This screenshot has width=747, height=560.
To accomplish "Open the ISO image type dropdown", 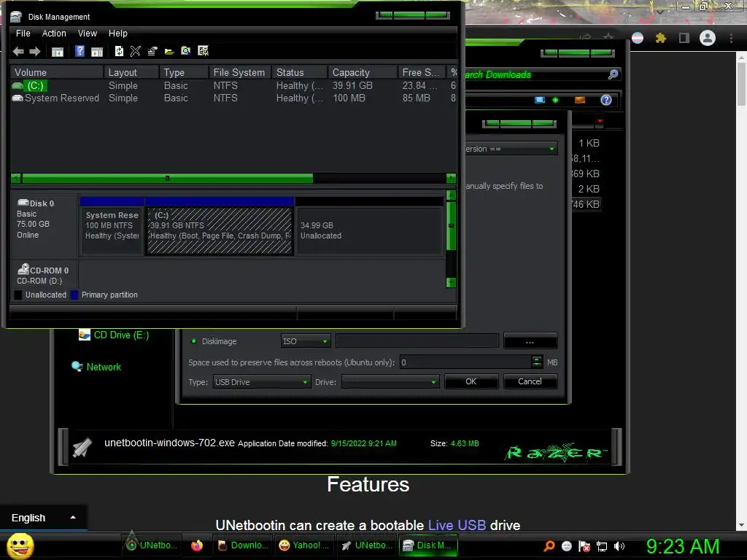I will [x=306, y=341].
